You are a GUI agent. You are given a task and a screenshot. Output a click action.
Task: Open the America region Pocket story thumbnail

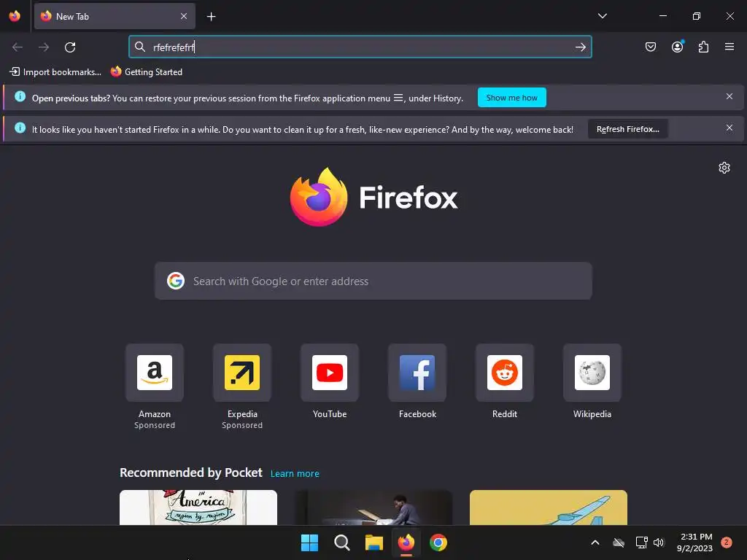coord(198,507)
